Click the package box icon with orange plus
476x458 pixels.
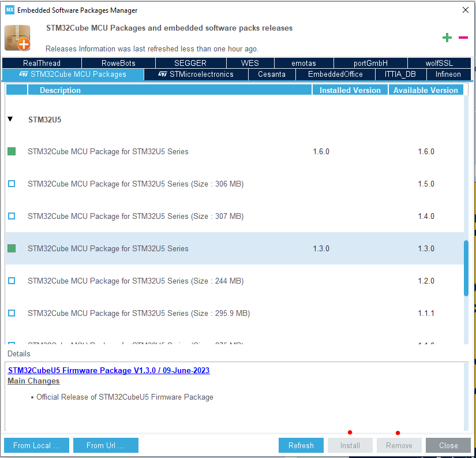pyautogui.click(x=17, y=36)
